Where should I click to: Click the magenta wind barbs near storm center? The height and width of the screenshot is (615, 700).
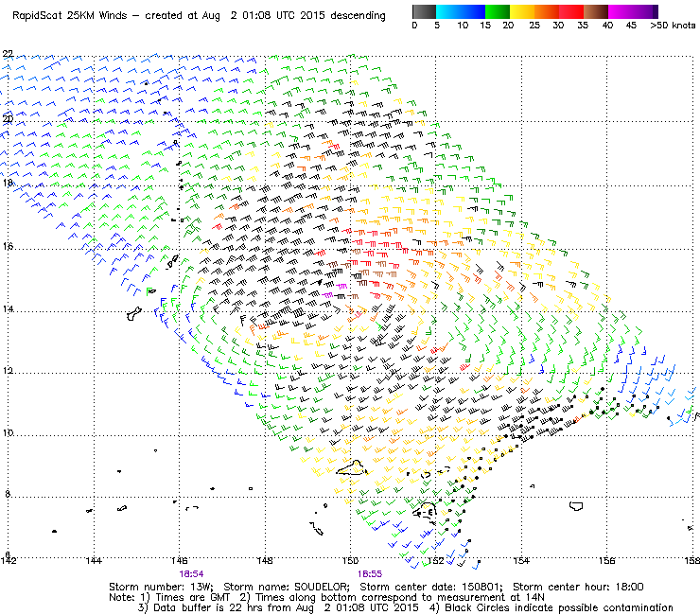click(x=335, y=290)
